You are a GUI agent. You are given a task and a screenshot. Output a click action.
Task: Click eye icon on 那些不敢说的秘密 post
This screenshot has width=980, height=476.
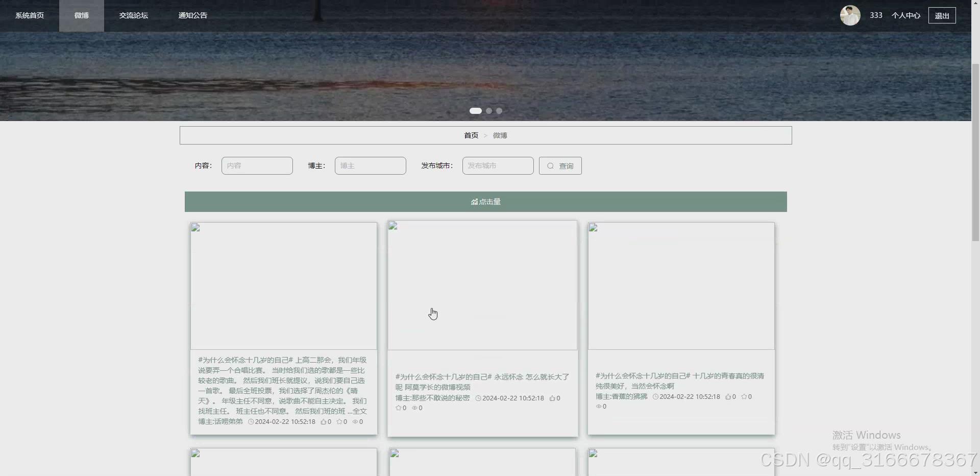414,408
